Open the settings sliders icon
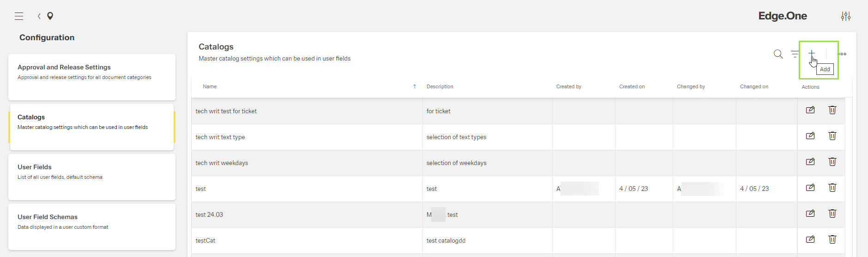This screenshot has height=257, width=868. click(x=845, y=16)
